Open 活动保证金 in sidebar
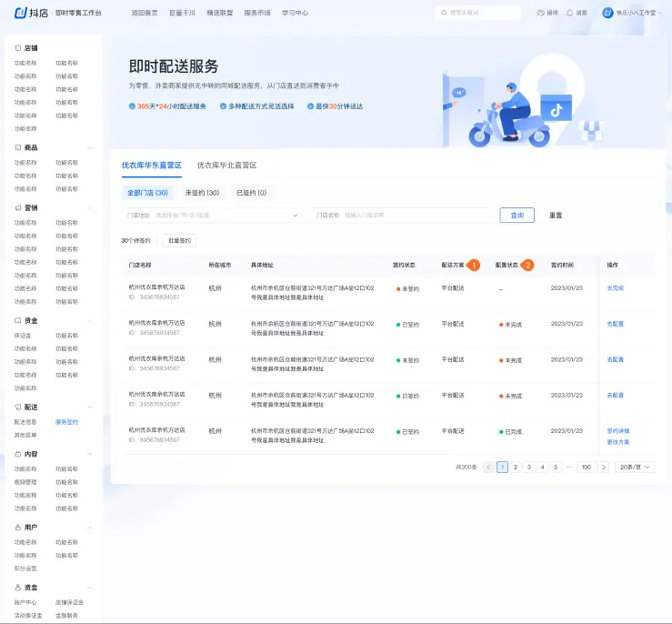This screenshot has width=672, height=624. click(28, 616)
